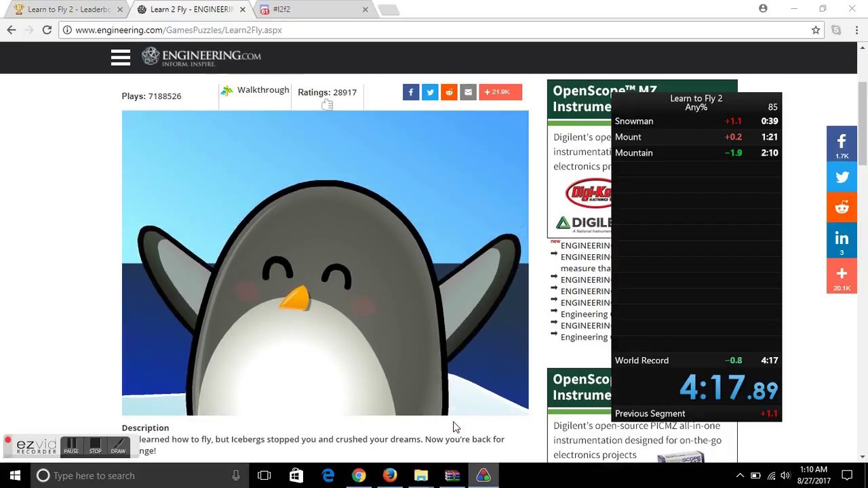Click the Plays: 7188526 text
This screenshot has height=488, width=868.
coord(151,96)
